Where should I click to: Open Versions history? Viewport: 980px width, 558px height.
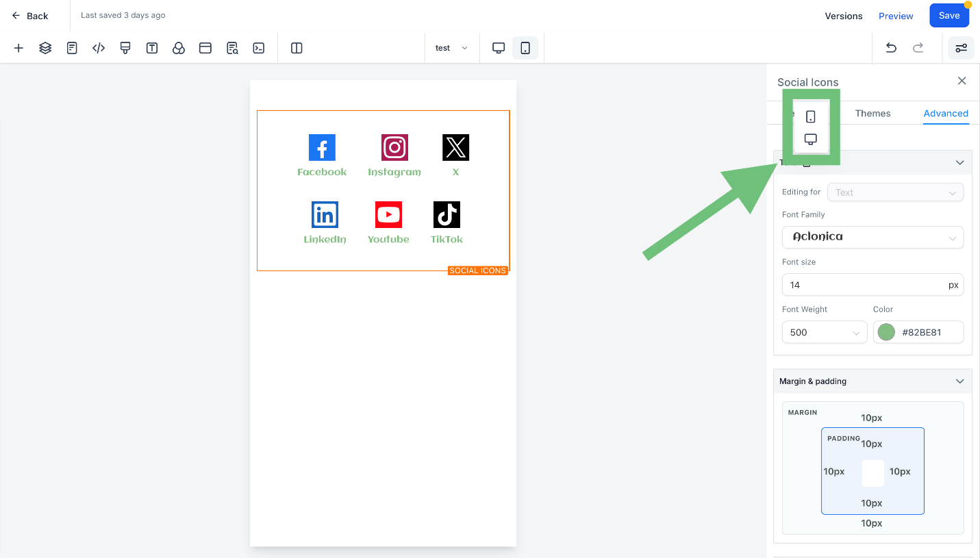pos(844,16)
